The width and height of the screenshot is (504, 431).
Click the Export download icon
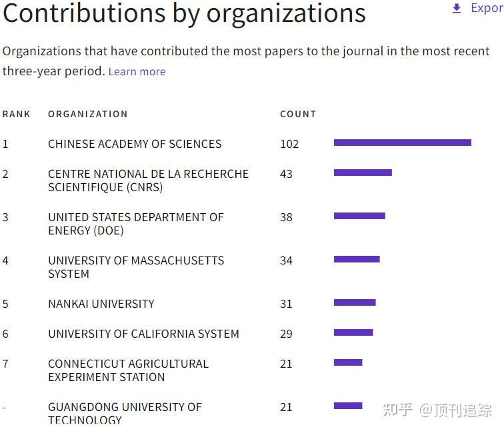tap(457, 9)
